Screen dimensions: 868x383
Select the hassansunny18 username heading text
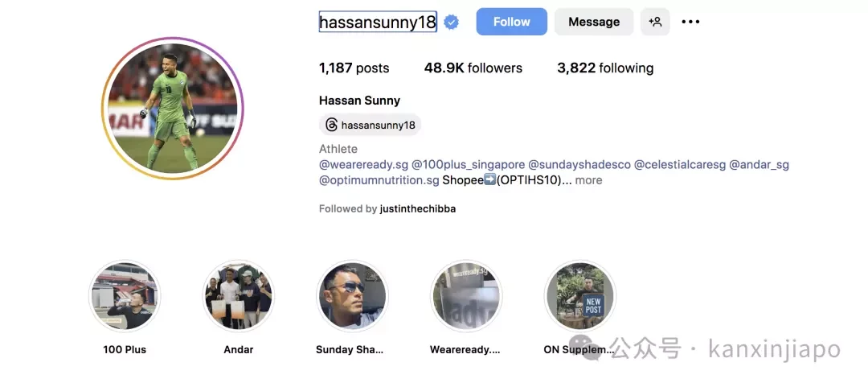[378, 23]
